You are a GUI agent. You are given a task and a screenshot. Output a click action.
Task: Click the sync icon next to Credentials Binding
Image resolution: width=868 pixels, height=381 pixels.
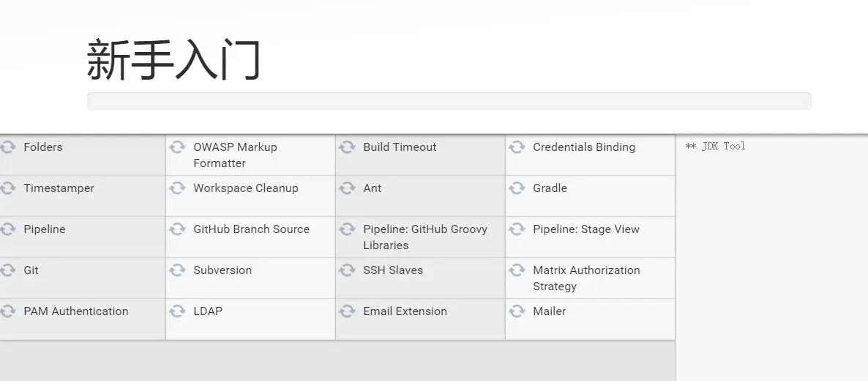(517, 147)
